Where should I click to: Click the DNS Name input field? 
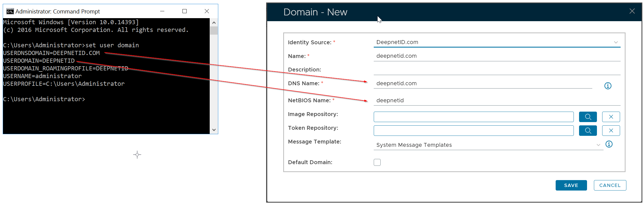483,83
